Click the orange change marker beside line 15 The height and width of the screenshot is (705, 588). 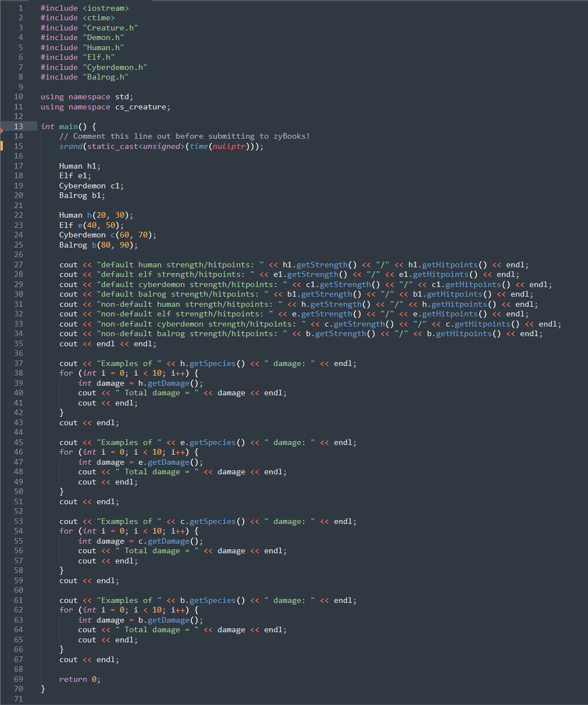point(2,146)
